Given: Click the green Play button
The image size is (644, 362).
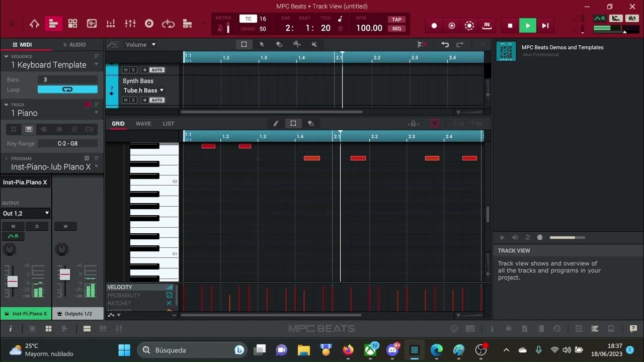Looking at the screenshot, I should tap(528, 26).
